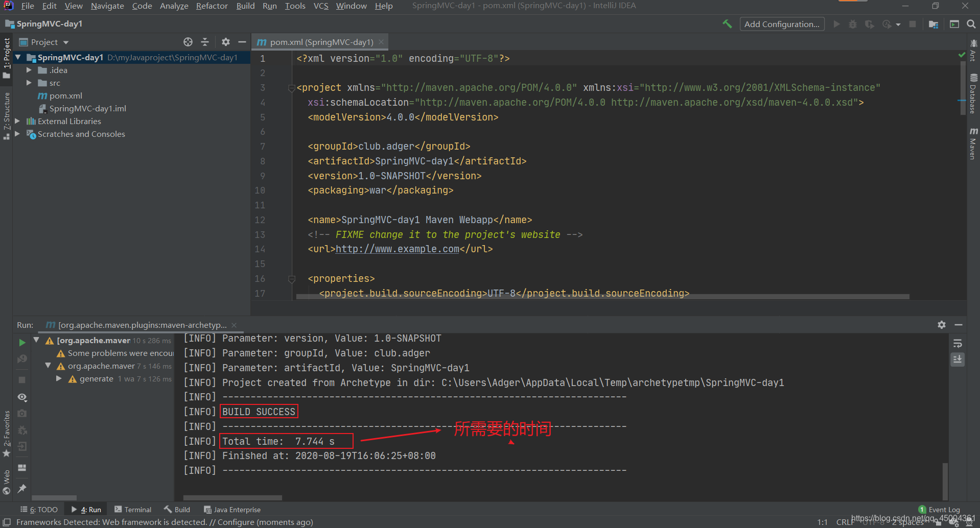Screen dimensions: 980x528
Task: Open the Database tool window sidebar tab
Action: (x=973, y=93)
